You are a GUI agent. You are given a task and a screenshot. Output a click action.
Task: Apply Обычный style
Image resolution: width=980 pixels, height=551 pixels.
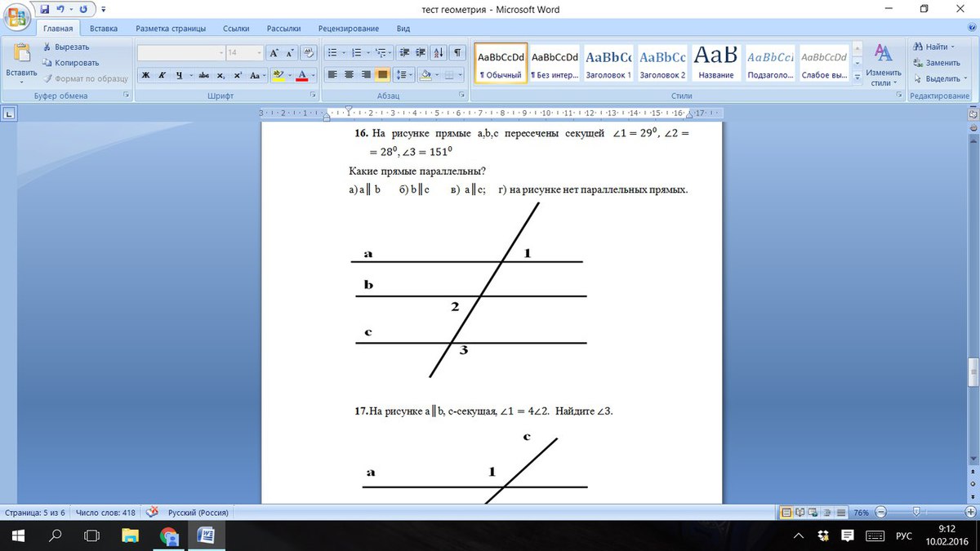click(501, 63)
